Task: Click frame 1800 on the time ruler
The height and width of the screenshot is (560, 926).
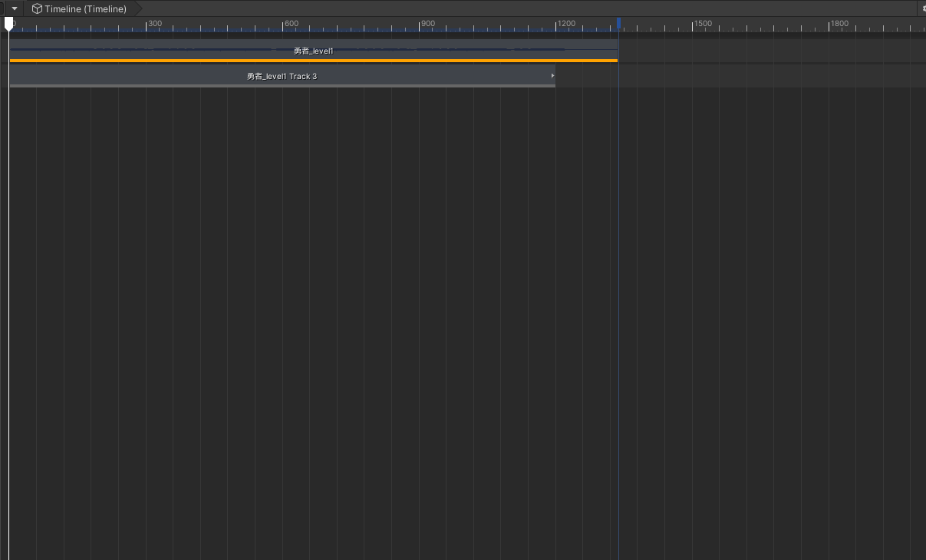Action: pos(839,24)
